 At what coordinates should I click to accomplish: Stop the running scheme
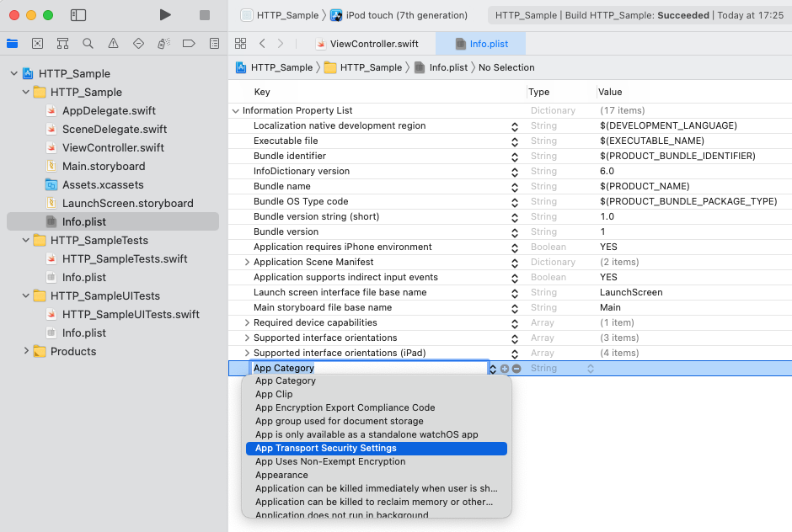click(205, 15)
